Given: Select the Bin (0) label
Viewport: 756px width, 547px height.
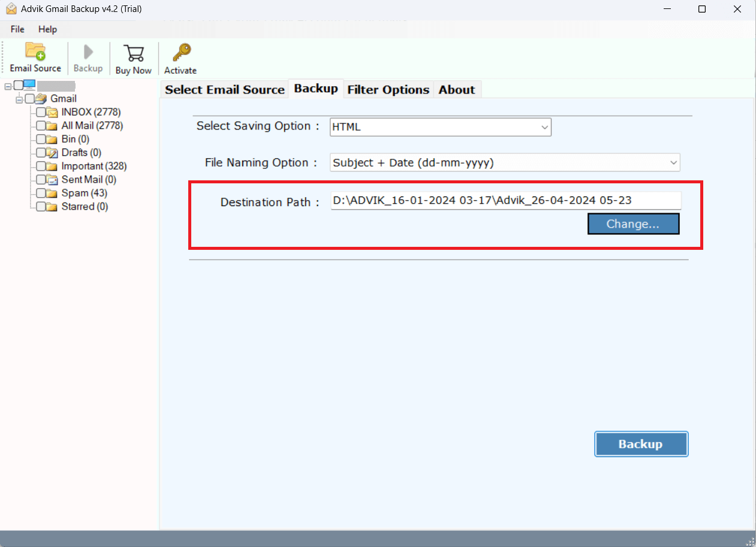Looking at the screenshot, I should pyautogui.click(x=76, y=139).
